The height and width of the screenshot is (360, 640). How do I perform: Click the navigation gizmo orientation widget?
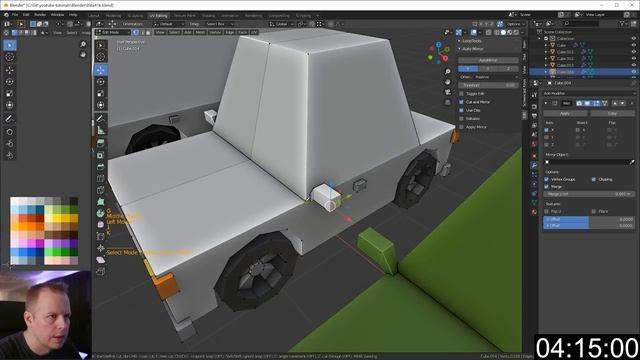click(x=439, y=52)
